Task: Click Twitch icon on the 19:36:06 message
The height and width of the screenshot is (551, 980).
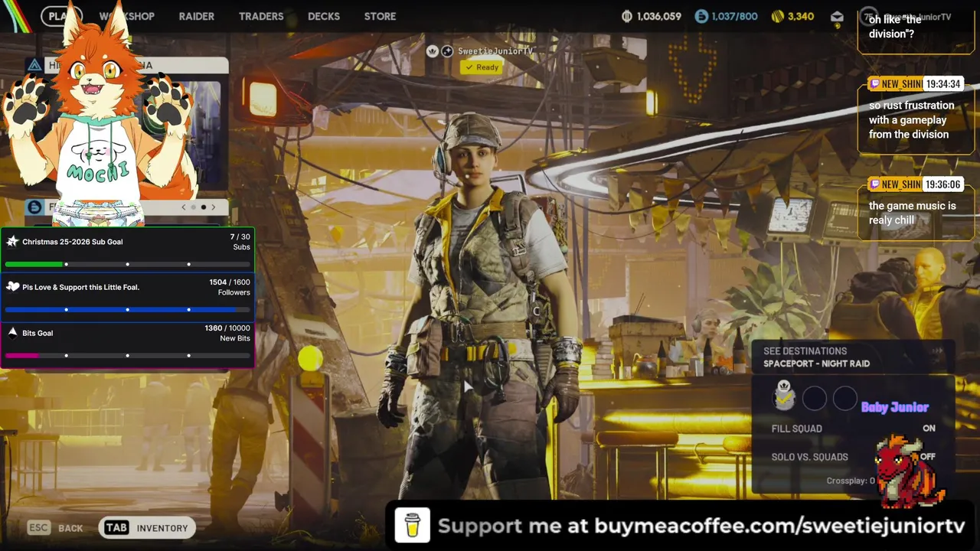Action: (874, 184)
